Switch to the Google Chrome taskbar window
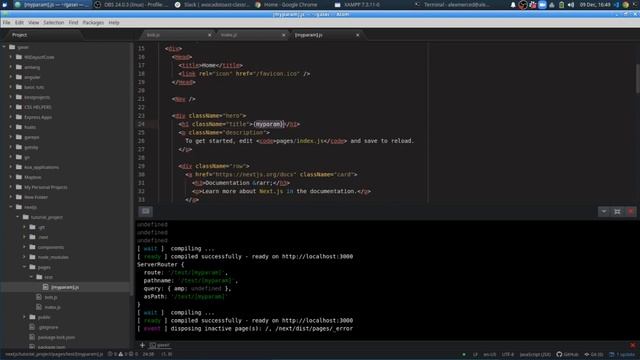The height and width of the screenshot is (360, 640). (286, 4)
